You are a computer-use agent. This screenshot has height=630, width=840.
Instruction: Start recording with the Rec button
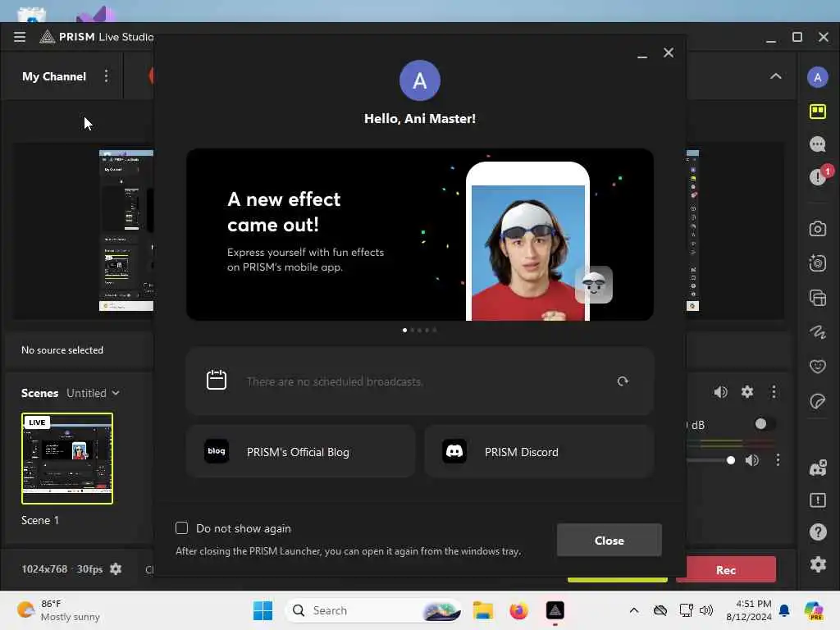coord(725,569)
